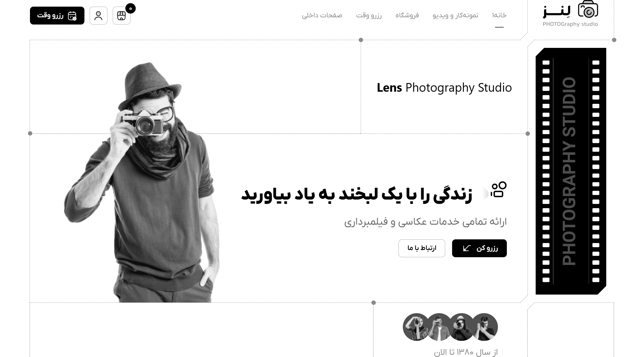The width and height of the screenshot is (644, 357).
Task: Click the photographer hero image with hat
Action: click(142, 182)
